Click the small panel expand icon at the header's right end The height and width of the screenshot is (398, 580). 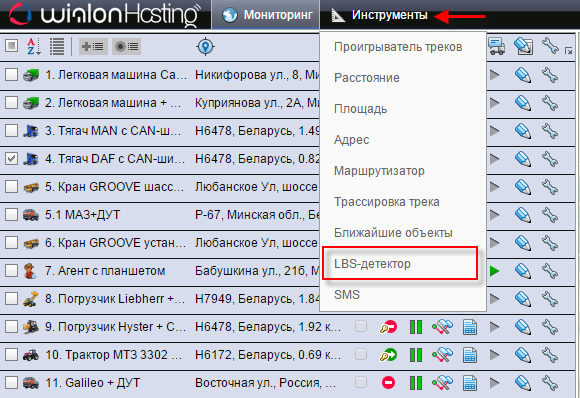click(569, 51)
